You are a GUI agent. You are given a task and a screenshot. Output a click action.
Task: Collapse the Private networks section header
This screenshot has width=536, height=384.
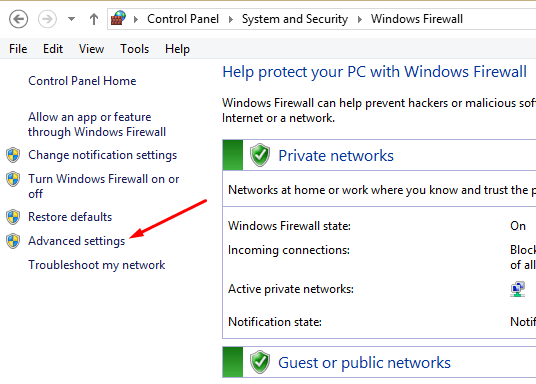379,155
